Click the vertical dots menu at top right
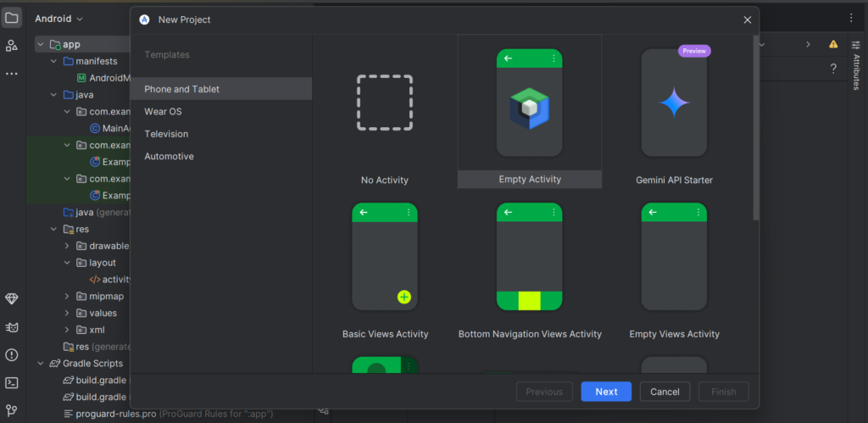This screenshot has width=868, height=423. coord(851,19)
